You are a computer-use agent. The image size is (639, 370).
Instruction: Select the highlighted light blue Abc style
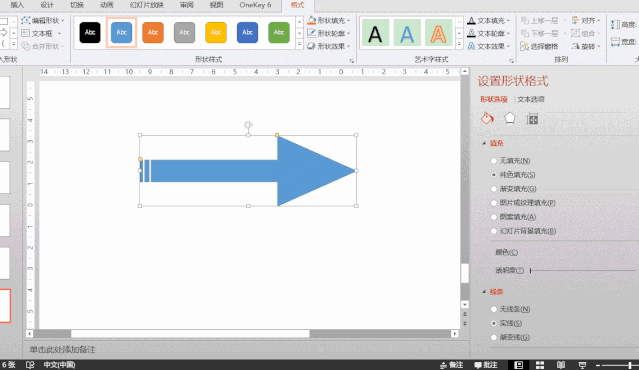click(x=121, y=33)
